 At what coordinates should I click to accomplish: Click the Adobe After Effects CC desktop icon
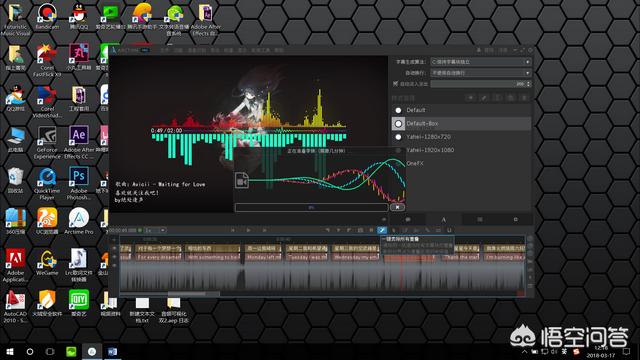click(78, 142)
